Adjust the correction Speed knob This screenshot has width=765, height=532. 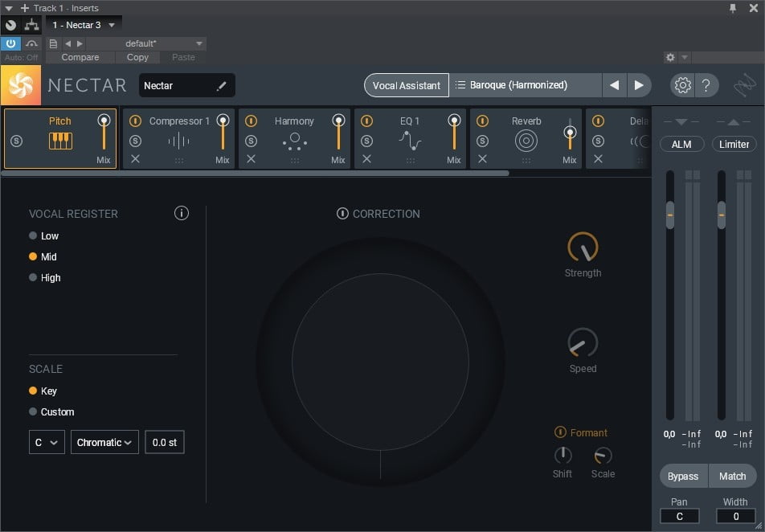click(x=583, y=342)
